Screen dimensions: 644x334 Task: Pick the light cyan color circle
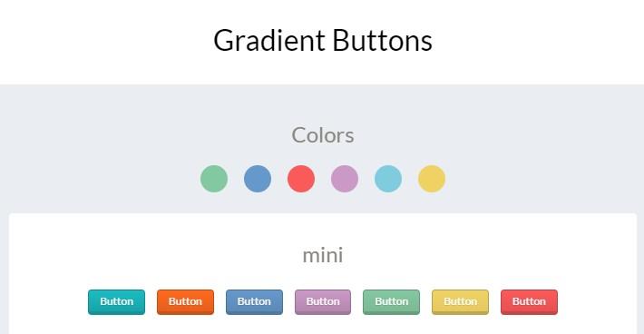coord(388,179)
